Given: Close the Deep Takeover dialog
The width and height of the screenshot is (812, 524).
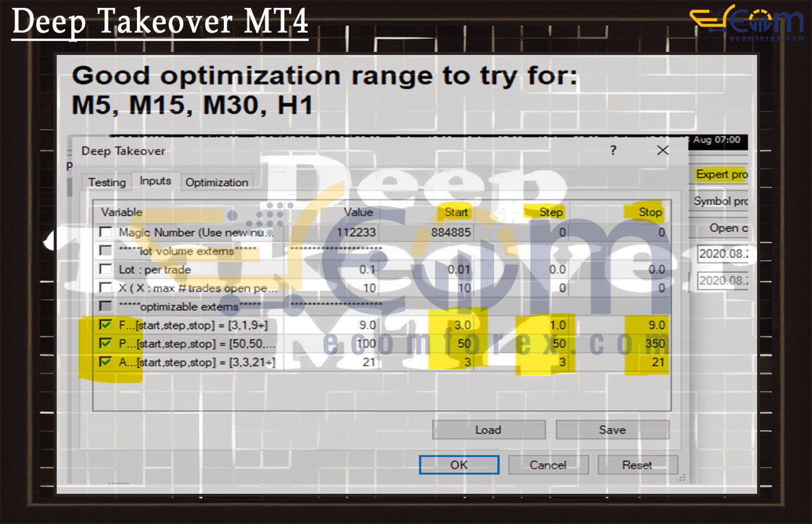Looking at the screenshot, I should (x=662, y=150).
